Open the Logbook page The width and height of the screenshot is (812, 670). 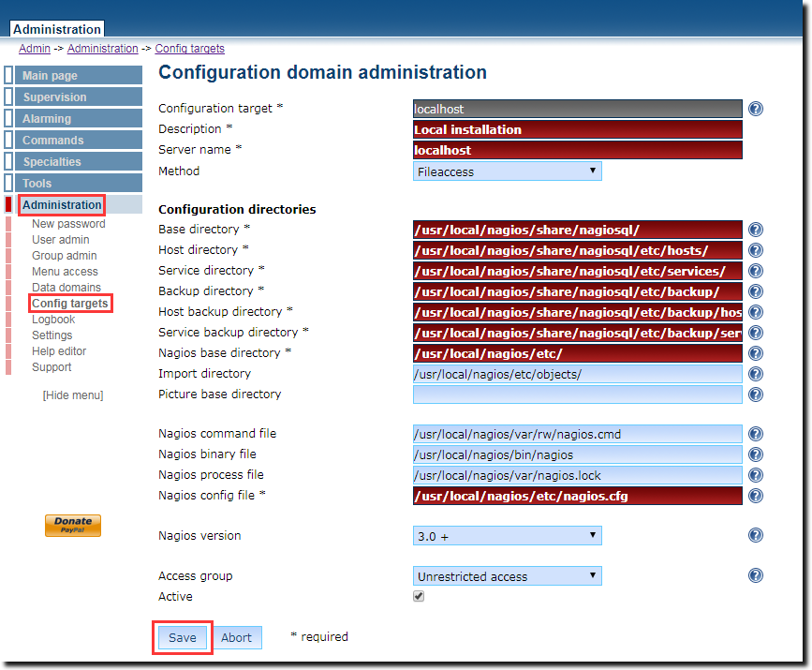click(53, 320)
